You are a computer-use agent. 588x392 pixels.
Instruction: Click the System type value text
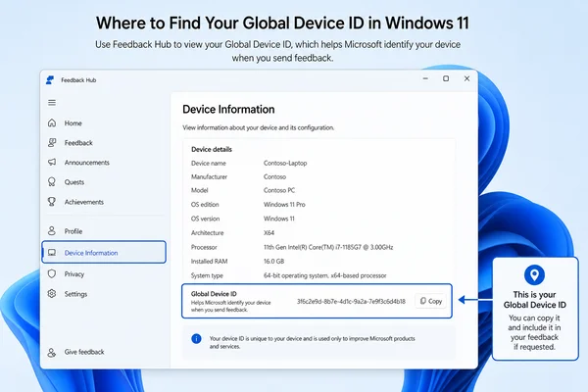click(324, 275)
